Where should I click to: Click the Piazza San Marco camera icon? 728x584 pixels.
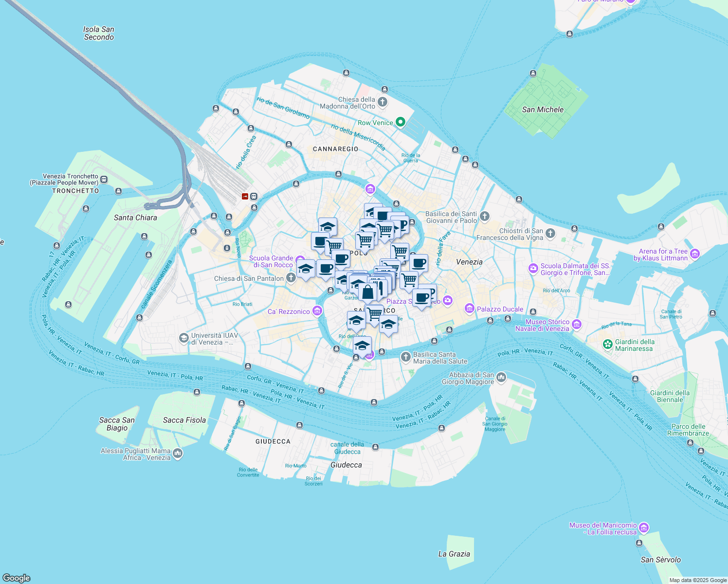448,301
